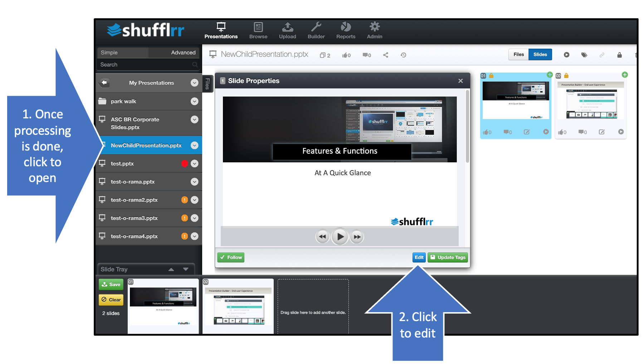
Task: Select slide 02 thumbnail in slides grid
Action: point(591,100)
